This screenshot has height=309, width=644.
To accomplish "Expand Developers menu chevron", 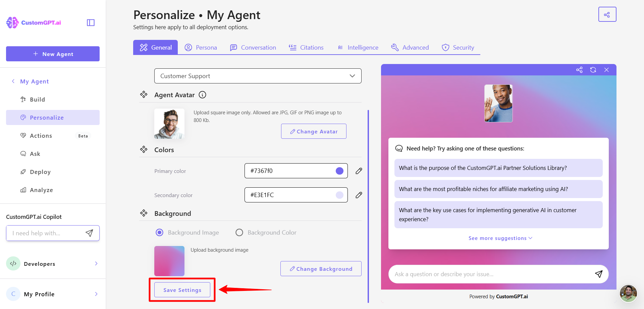I will 96,263.
